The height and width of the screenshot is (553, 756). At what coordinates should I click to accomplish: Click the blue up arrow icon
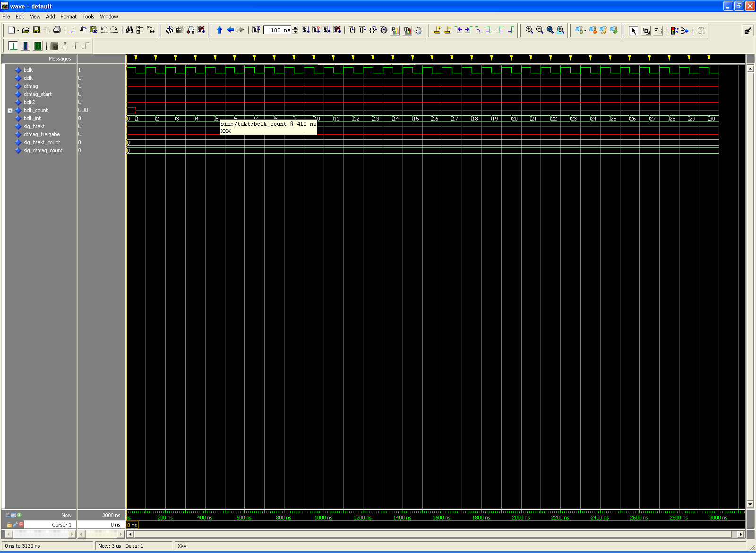coord(219,30)
